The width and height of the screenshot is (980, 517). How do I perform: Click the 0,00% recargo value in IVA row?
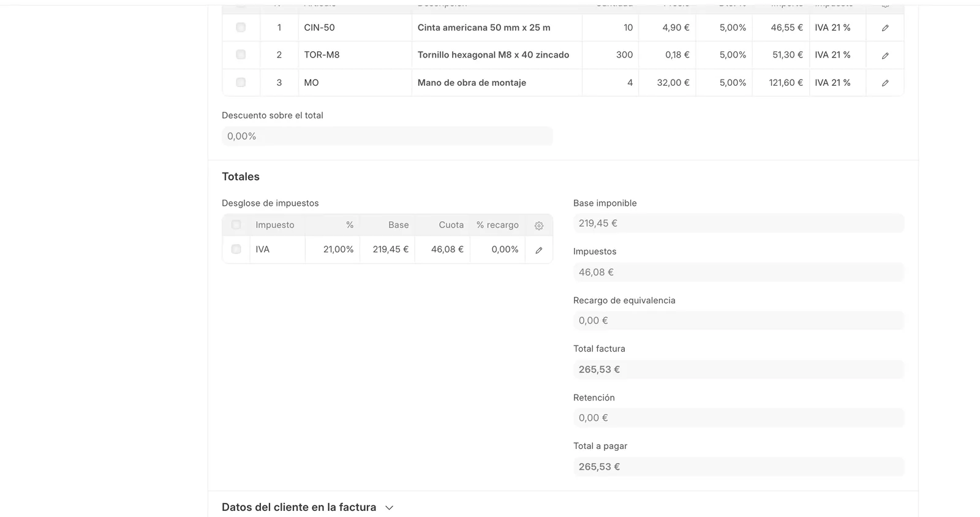[x=505, y=249]
